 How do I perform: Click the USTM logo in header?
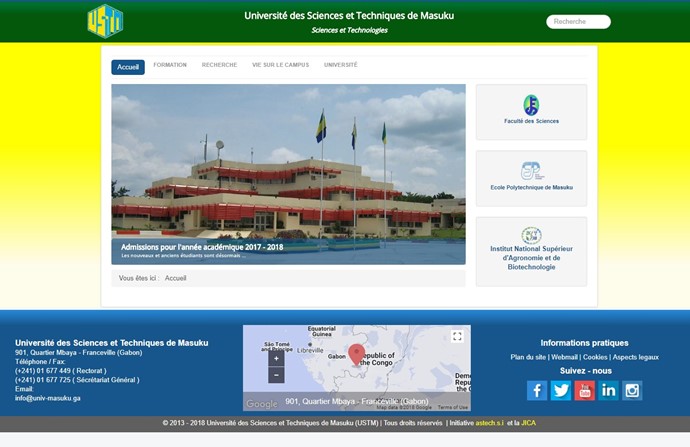click(x=105, y=20)
